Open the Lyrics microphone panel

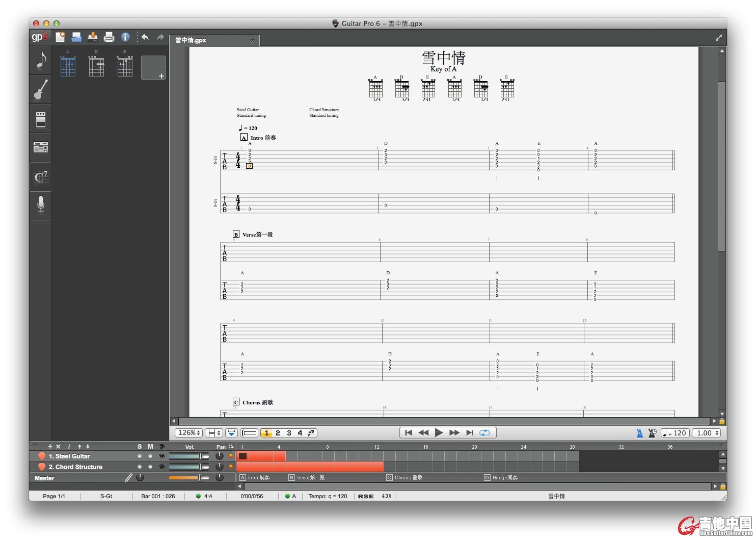pos(41,205)
